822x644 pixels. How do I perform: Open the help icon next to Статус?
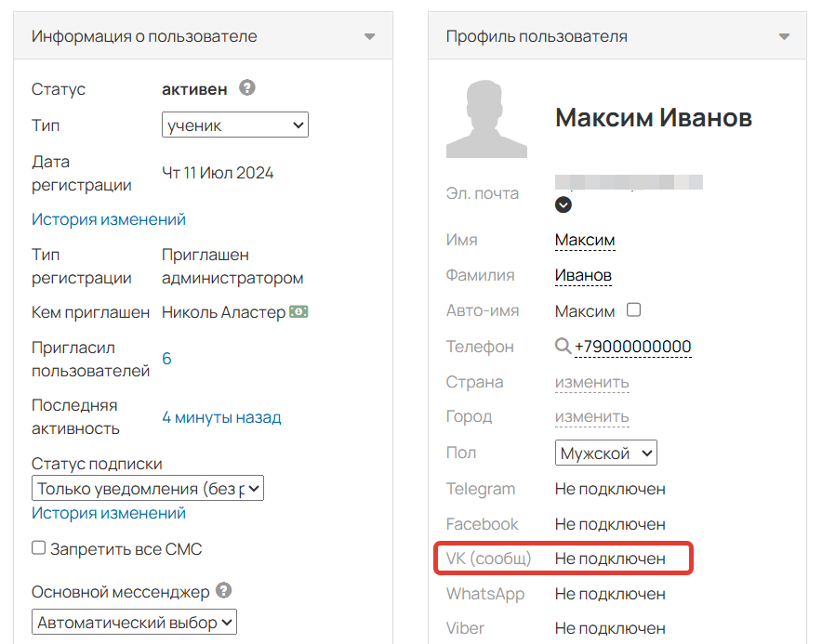click(246, 89)
